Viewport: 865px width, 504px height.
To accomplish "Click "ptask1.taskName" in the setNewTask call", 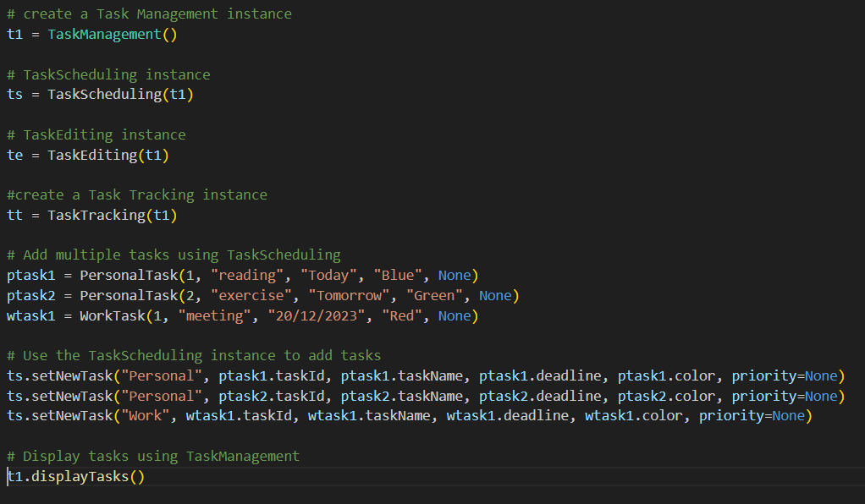I will click(x=402, y=376).
